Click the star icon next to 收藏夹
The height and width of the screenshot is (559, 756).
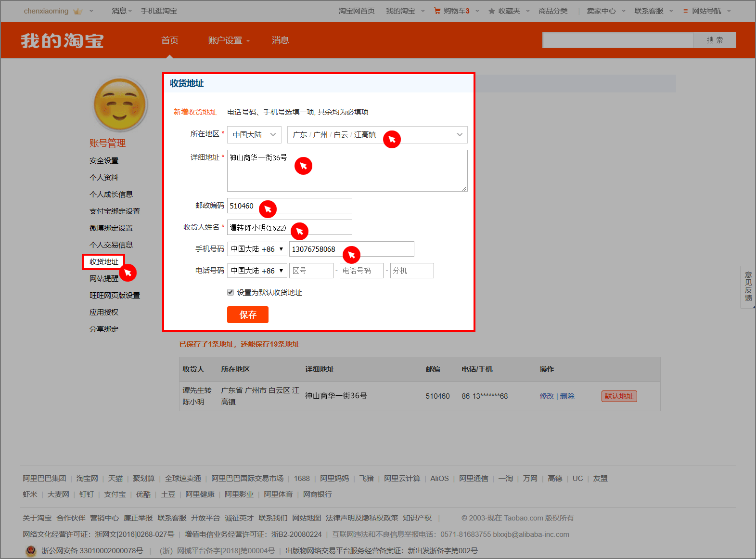tap(492, 11)
